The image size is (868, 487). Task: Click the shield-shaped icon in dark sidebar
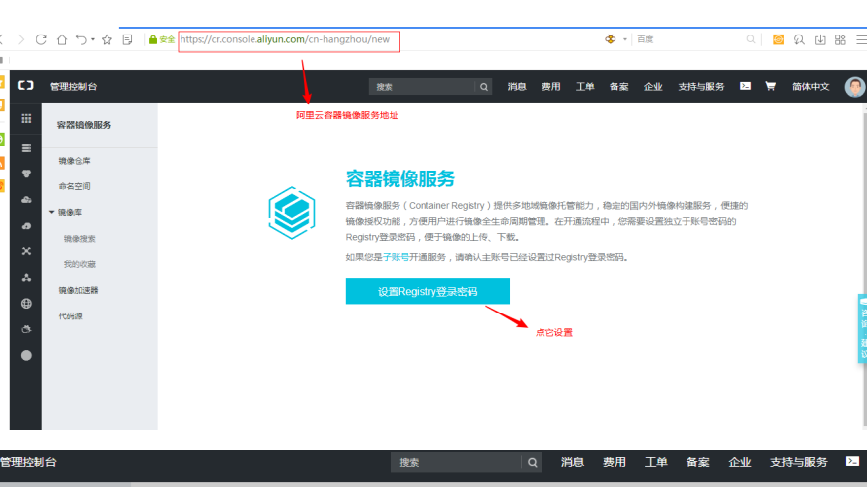click(x=26, y=174)
